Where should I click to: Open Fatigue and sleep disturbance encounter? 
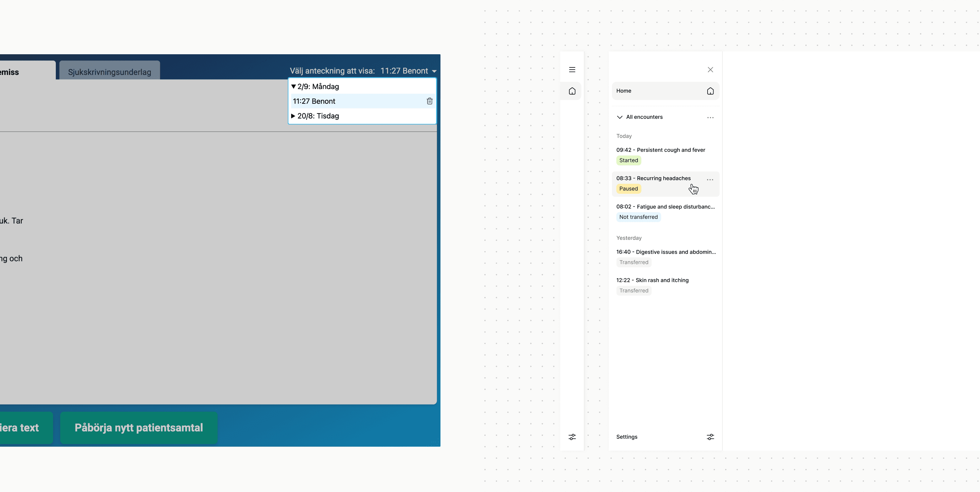pos(665,207)
